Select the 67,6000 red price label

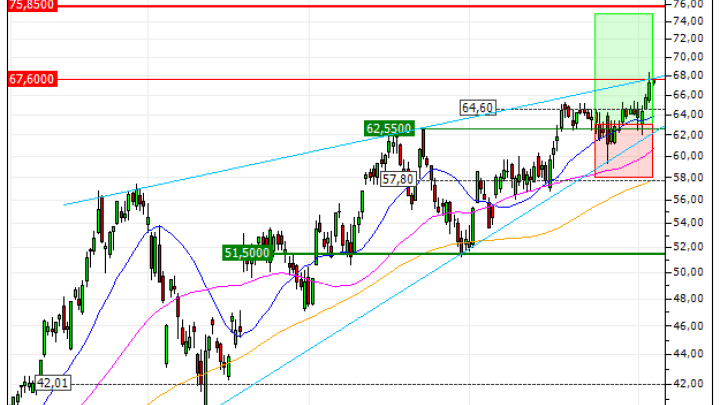(x=33, y=79)
